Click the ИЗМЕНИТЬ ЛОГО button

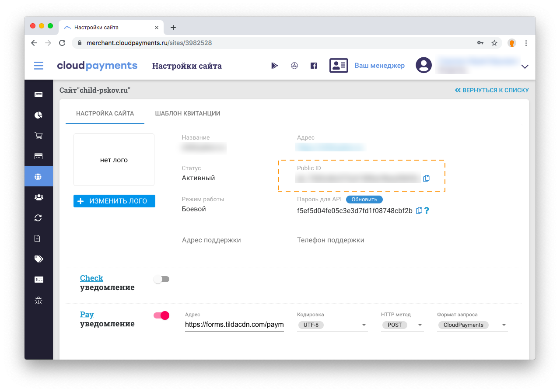114,201
